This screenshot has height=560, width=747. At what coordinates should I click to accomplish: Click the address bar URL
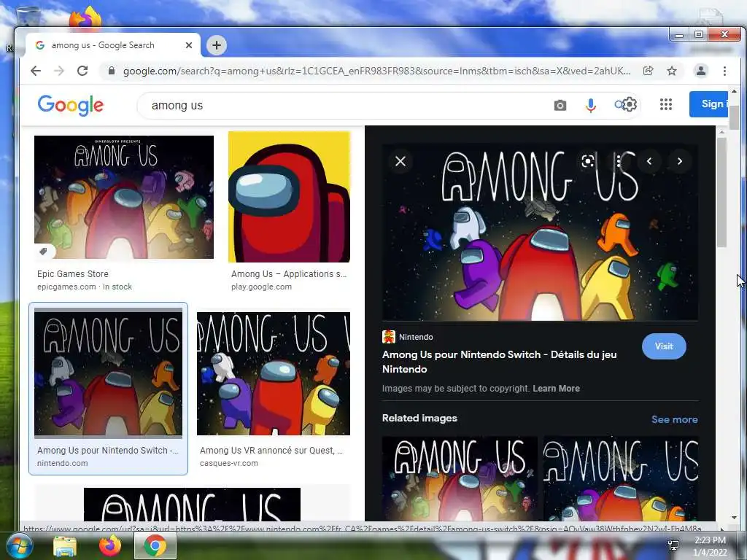pyautogui.click(x=376, y=71)
